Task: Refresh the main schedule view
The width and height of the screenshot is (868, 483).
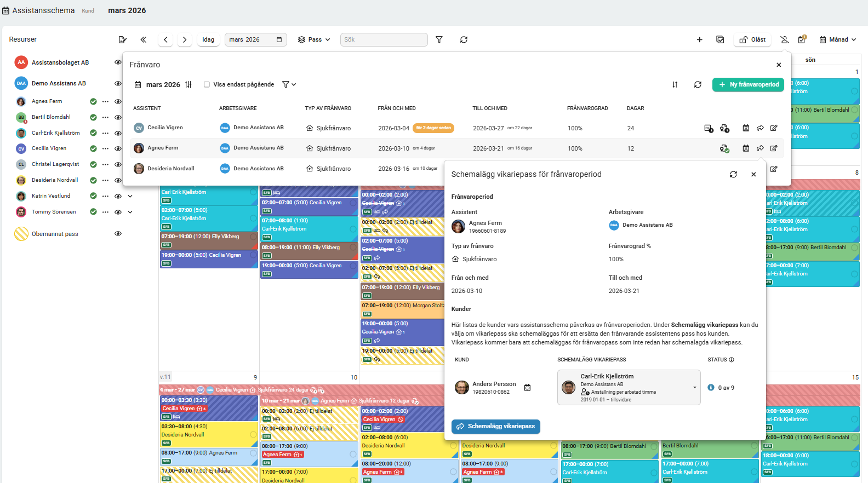Action: (x=464, y=39)
